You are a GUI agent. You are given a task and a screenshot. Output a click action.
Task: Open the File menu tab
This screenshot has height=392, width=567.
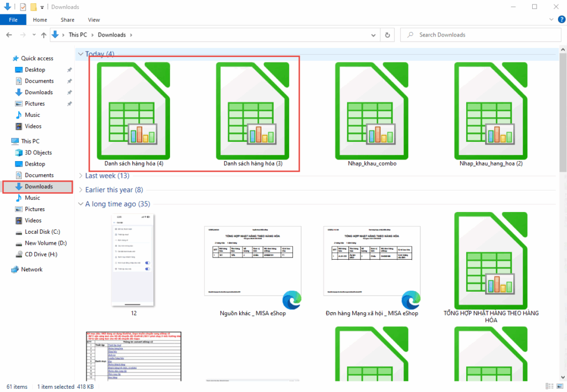pyautogui.click(x=13, y=20)
